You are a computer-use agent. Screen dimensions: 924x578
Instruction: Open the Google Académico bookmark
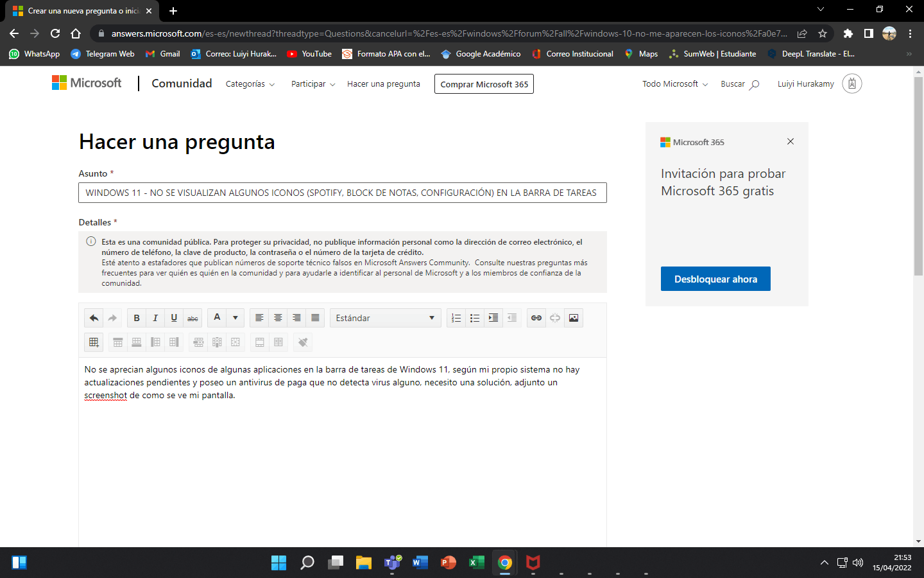481,54
